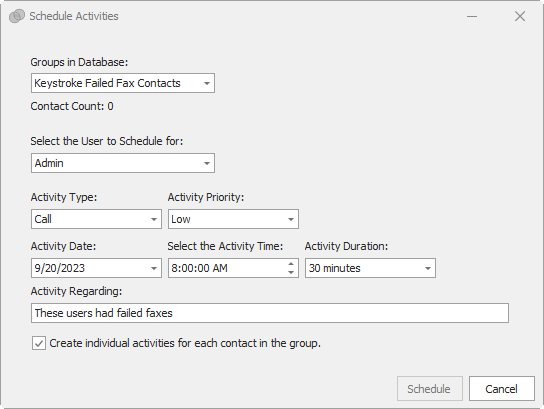Close the Schedule Activities dialog
This screenshot has width=544, height=409.
click(520, 16)
